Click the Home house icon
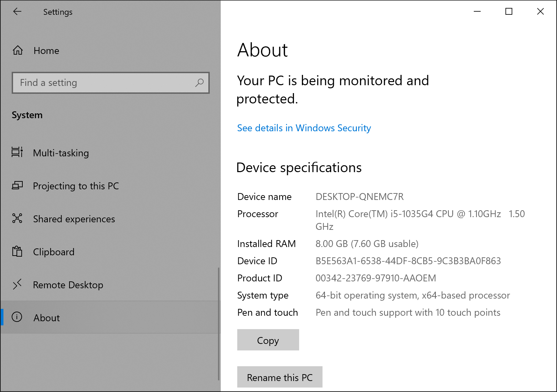 (18, 51)
